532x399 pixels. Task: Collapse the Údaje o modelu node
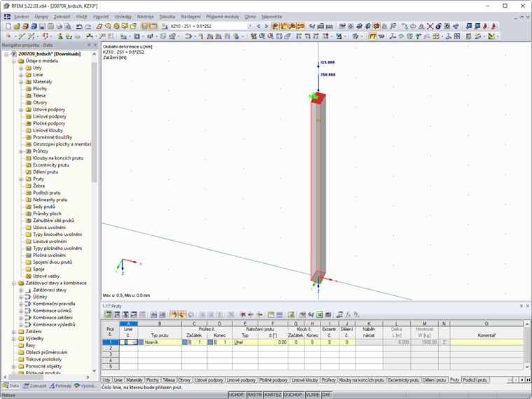pyautogui.click(x=13, y=62)
